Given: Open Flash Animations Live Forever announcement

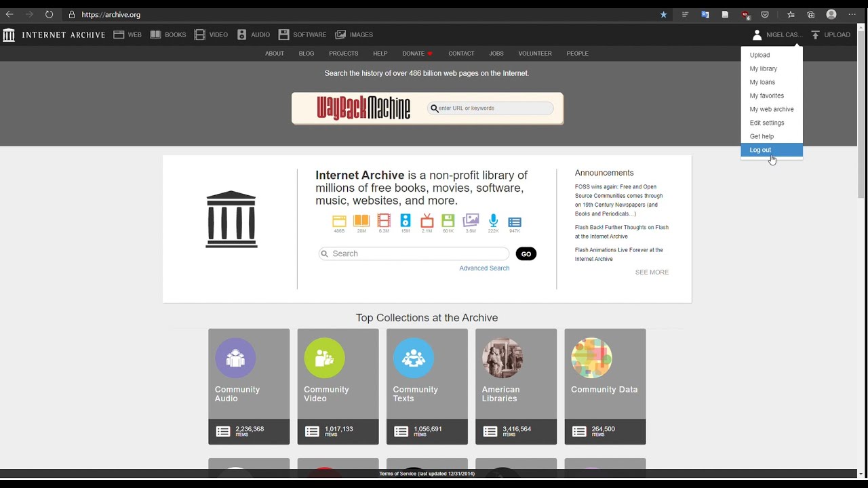Looking at the screenshot, I should click(x=619, y=254).
